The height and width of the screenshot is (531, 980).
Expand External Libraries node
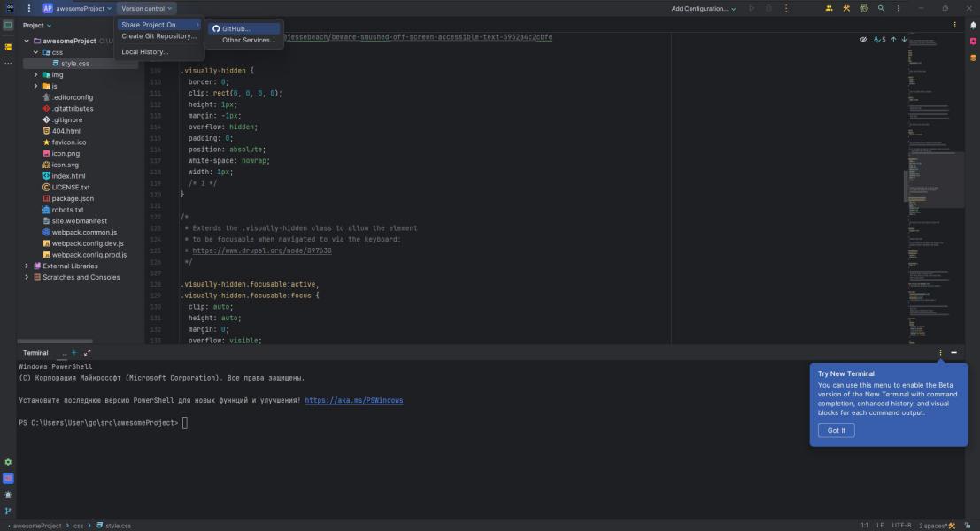[x=27, y=265]
